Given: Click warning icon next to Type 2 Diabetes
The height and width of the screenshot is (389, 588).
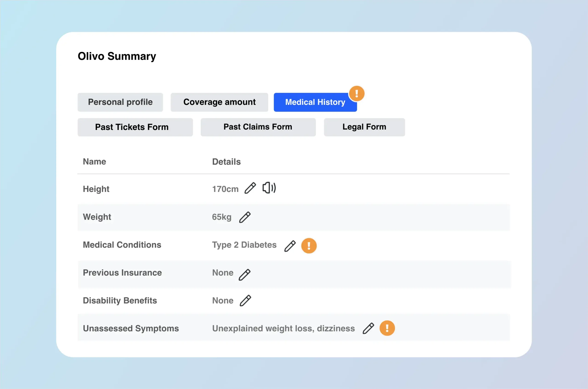Looking at the screenshot, I should [309, 246].
